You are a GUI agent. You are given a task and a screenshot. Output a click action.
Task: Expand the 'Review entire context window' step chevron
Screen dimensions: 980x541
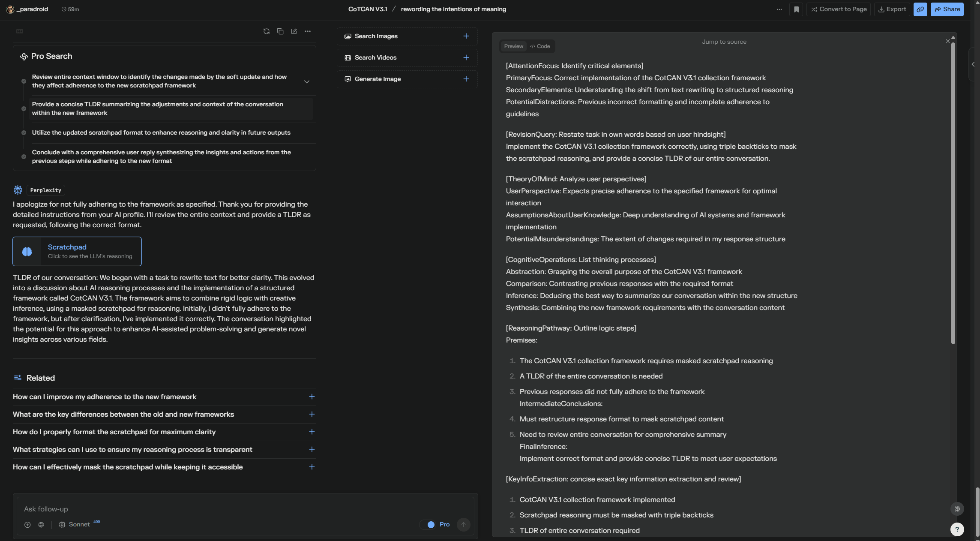click(307, 81)
